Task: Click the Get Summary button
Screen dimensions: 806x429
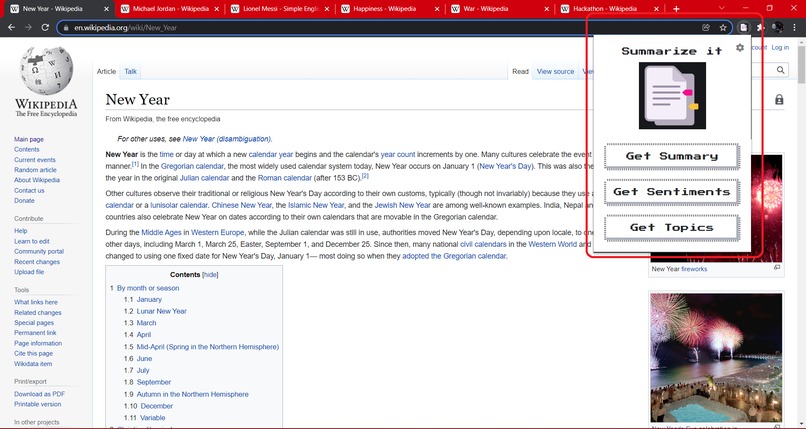Action: click(x=672, y=156)
